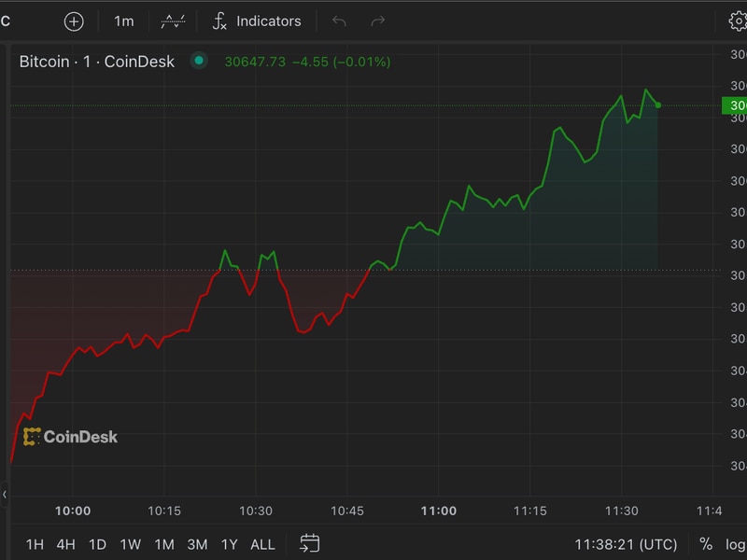
Task: Redo the last chart action
Action: (378, 21)
